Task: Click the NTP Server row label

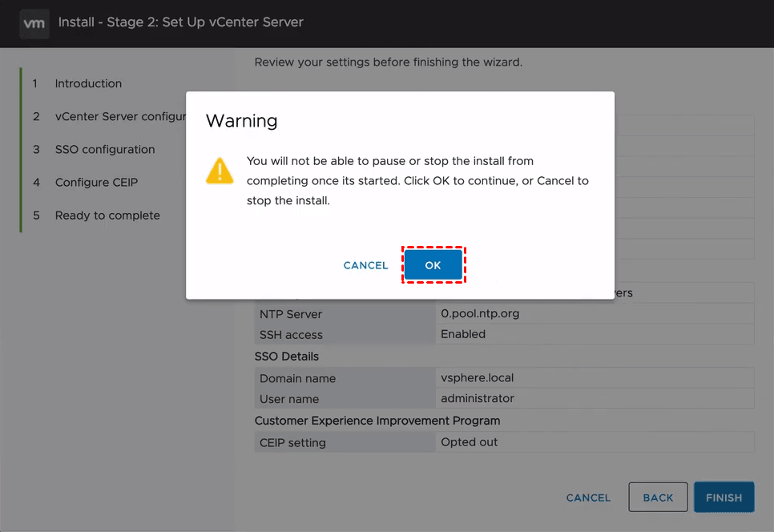Action: click(x=290, y=314)
